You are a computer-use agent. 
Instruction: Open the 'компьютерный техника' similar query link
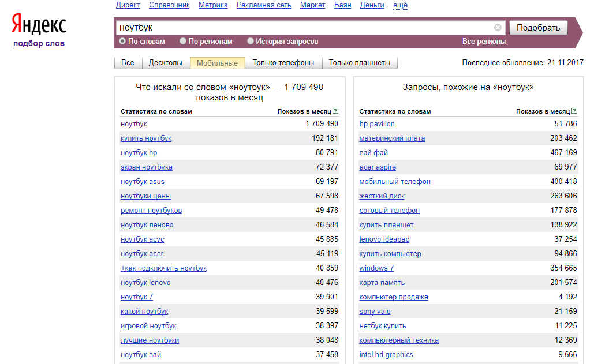point(399,340)
